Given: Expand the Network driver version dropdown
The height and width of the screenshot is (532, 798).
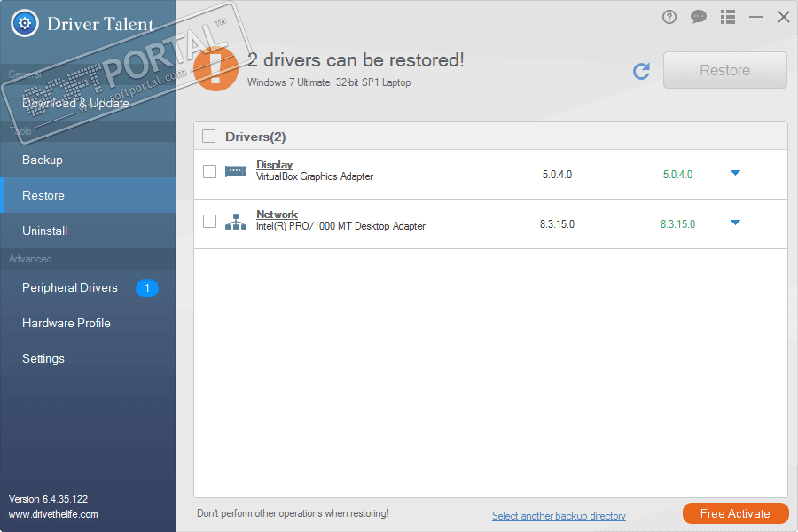Looking at the screenshot, I should pyautogui.click(x=735, y=223).
